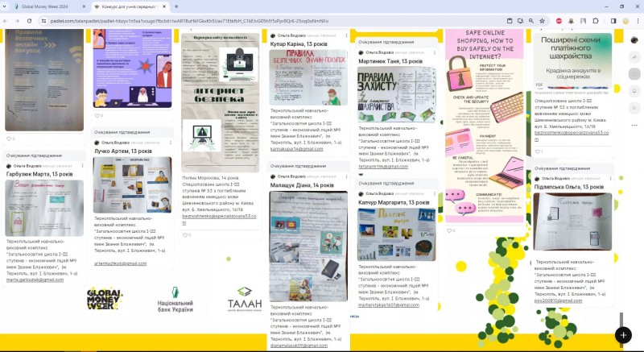Open Мартинюк Таня Правила захисту image

[397, 93]
